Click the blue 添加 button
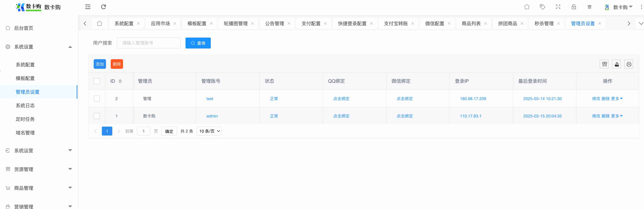 [x=100, y=64]
